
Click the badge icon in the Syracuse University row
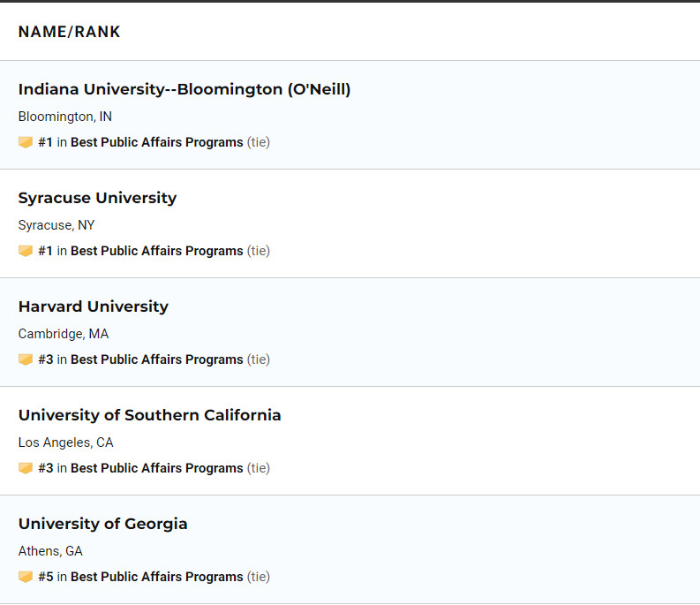(x=26, y=251)
